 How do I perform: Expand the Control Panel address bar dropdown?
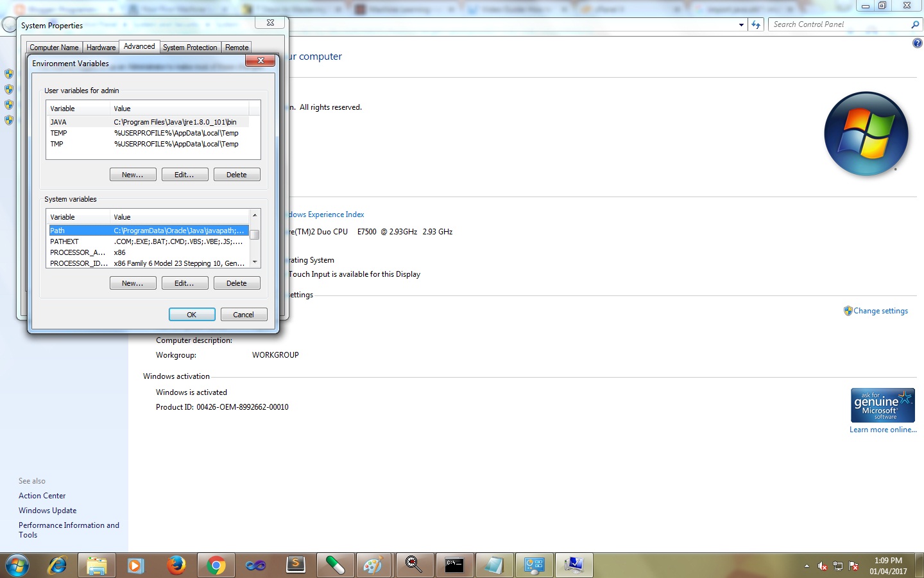pos(741,24)
